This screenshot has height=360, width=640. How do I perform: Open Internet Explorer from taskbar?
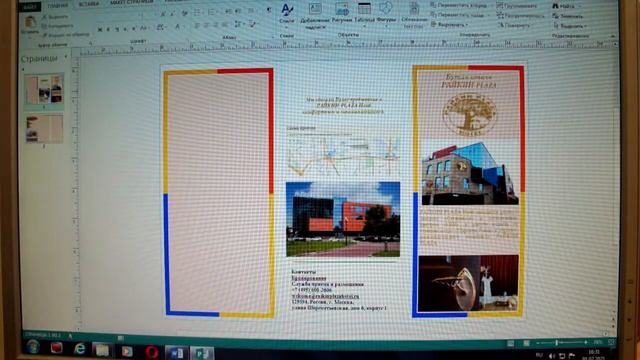[x=80, y=349]
